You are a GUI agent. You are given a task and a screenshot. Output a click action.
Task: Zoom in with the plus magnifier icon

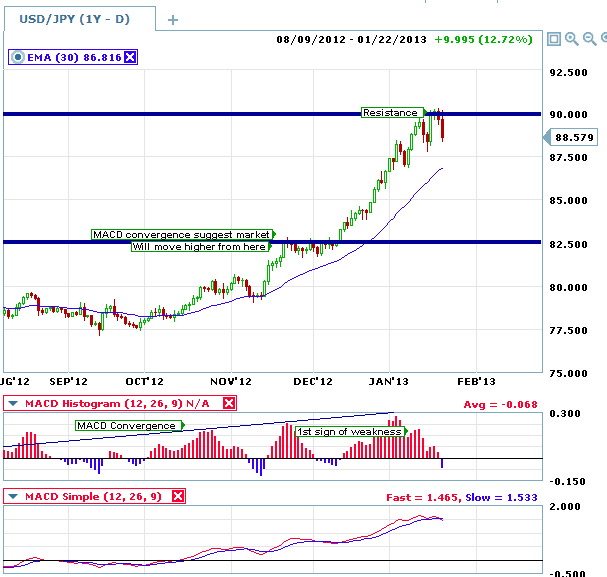(x=571, y=39)
